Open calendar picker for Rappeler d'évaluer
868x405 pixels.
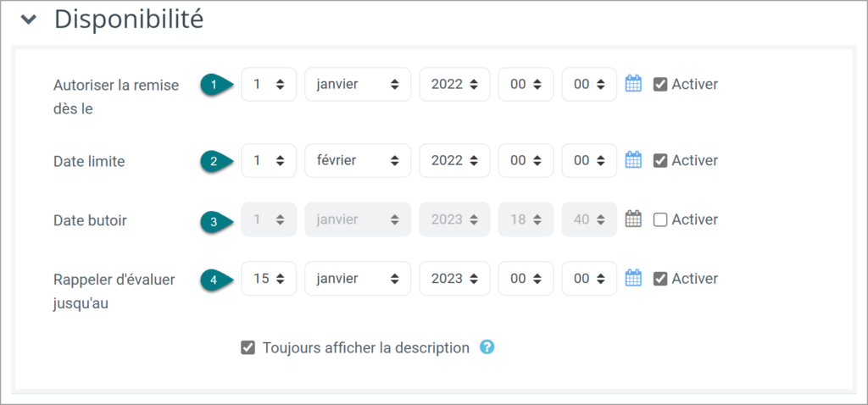point(633,278)
